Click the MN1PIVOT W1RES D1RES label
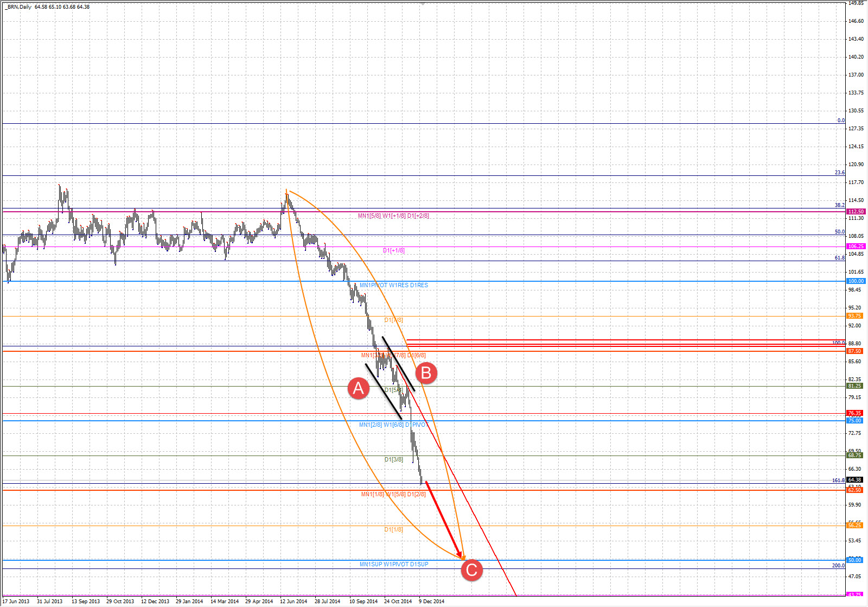 393,285
